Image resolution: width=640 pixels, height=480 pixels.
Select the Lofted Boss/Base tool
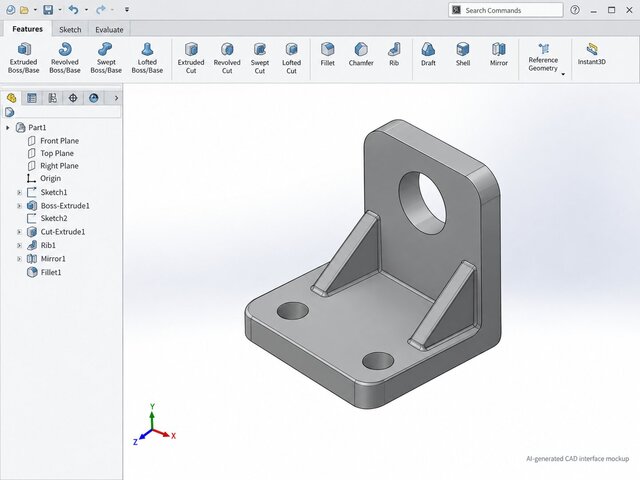tap(147, 58)
